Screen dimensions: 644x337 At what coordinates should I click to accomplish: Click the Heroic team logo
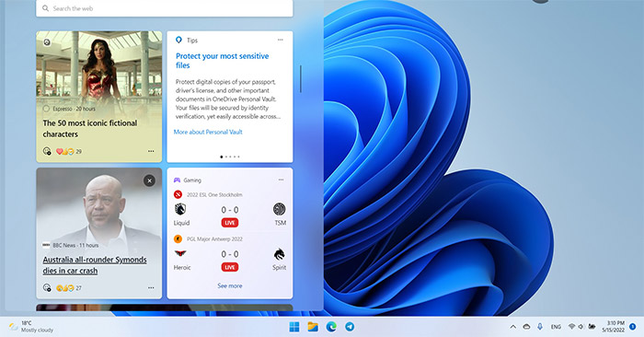(x=180, y=253)
